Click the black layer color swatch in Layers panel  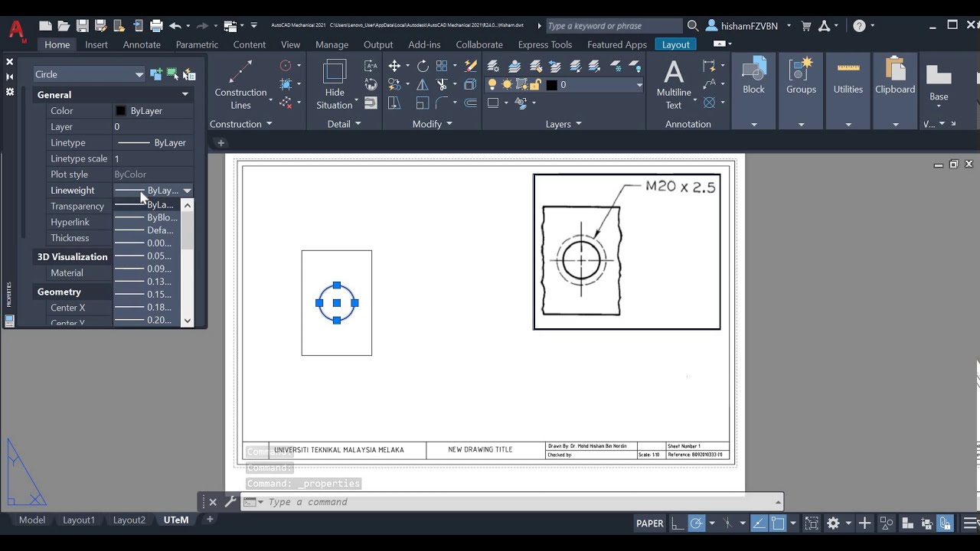[x=551, y=85]
